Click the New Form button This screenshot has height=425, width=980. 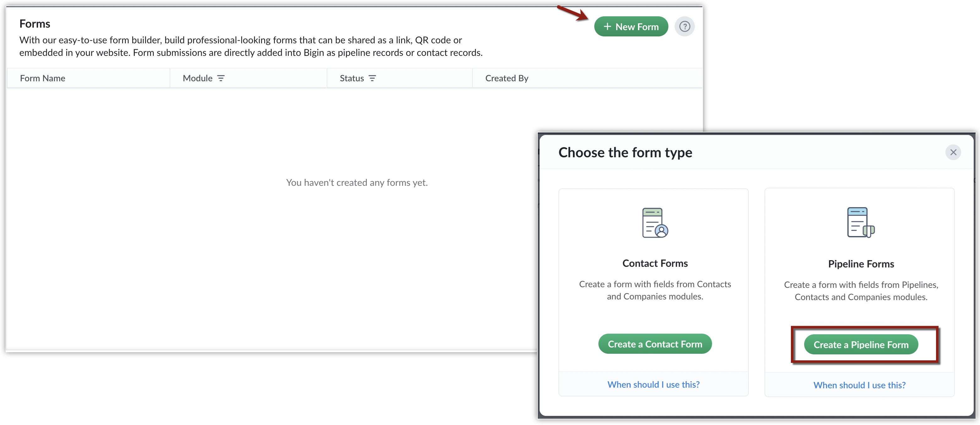tap(631, 27)
